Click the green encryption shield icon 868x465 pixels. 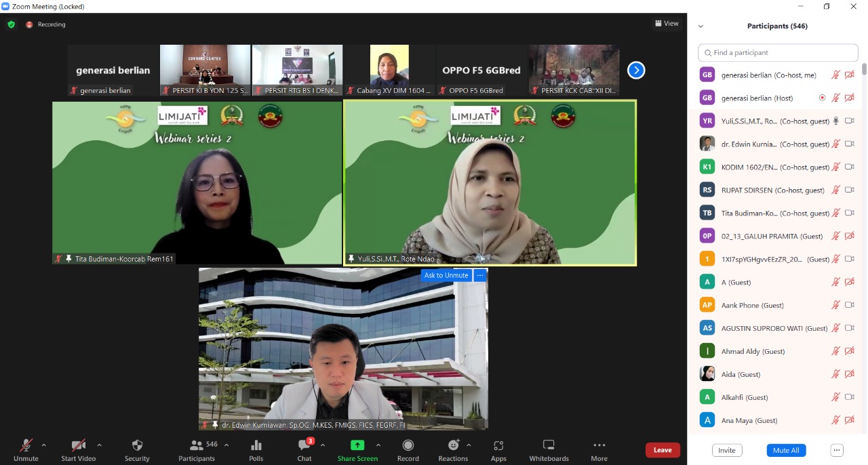[x=11, y=24]
